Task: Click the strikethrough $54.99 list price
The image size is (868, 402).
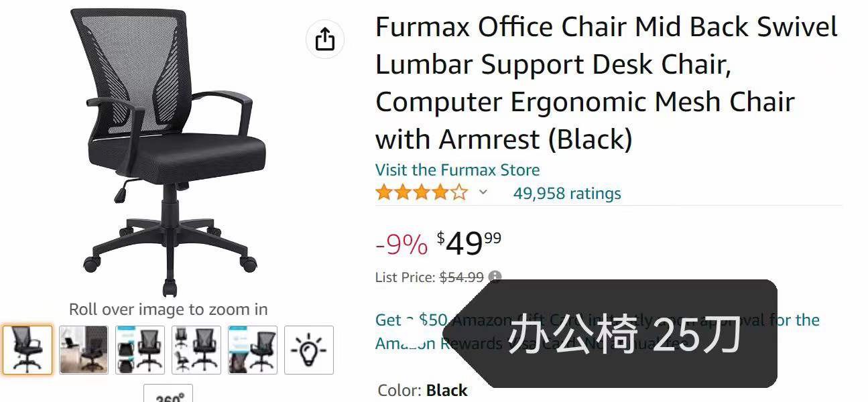Action: [462, 277]
